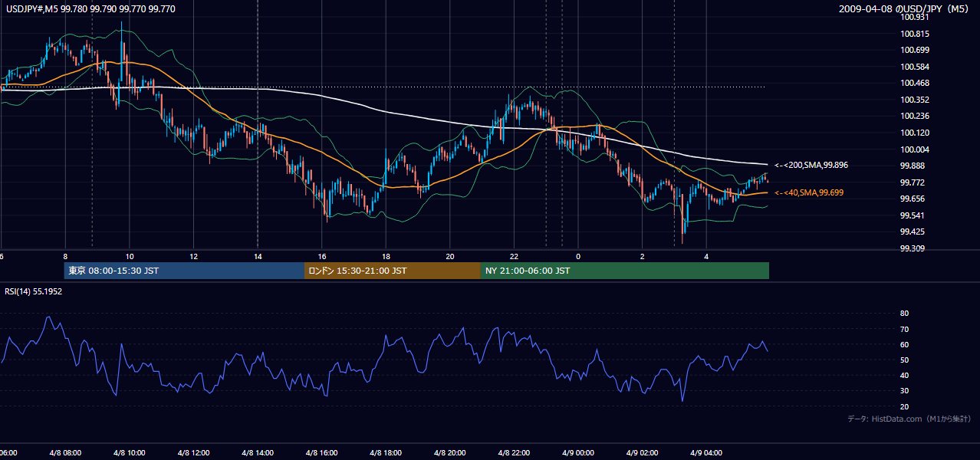Click hour label 12 under the price chart
Screen dimensions: 980x460
coord(194,256)
